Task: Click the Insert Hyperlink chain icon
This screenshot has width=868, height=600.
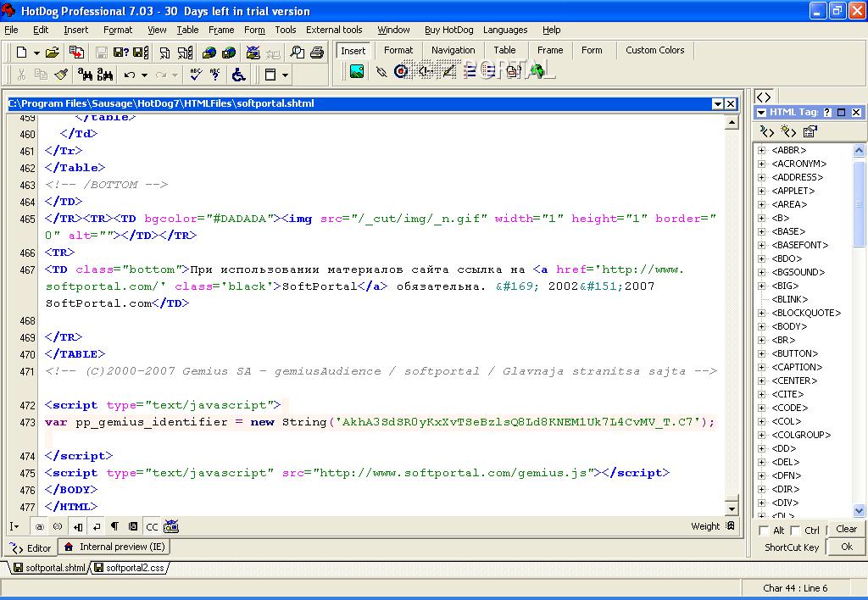Action: [381, 71]
